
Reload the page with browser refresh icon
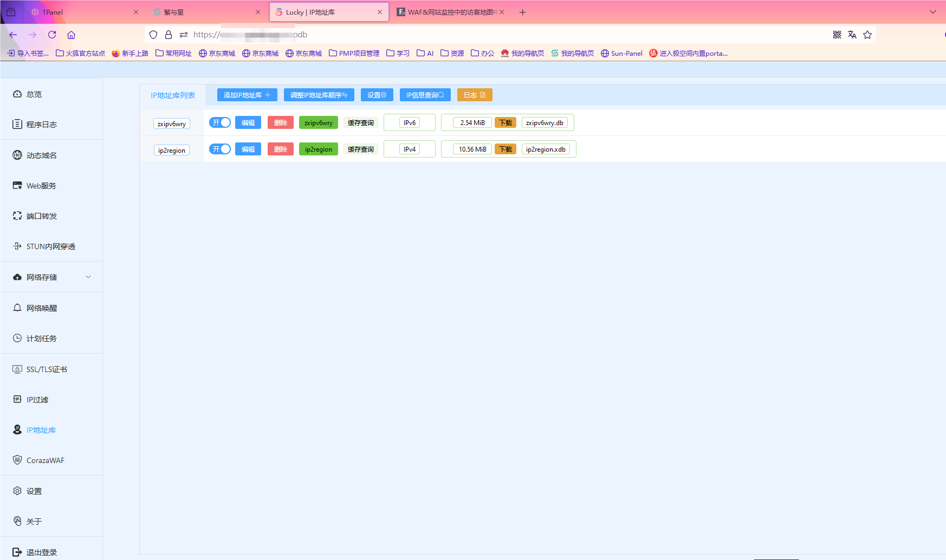tap(52, 35)
